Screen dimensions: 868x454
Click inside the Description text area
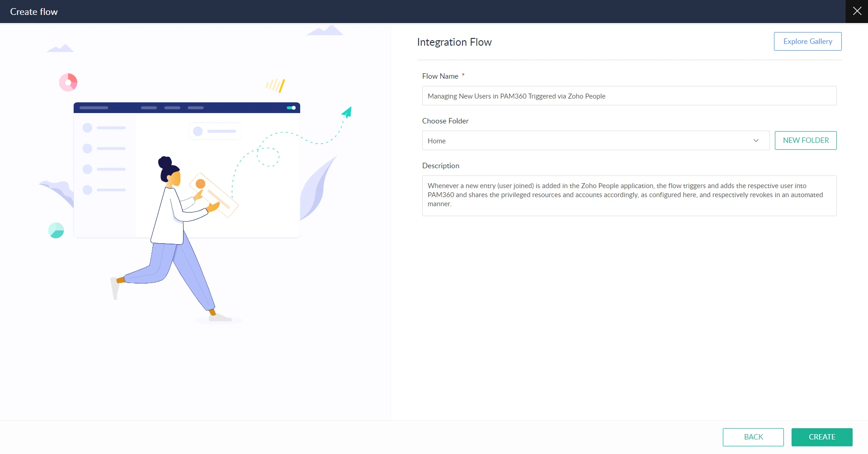(629, 196)
